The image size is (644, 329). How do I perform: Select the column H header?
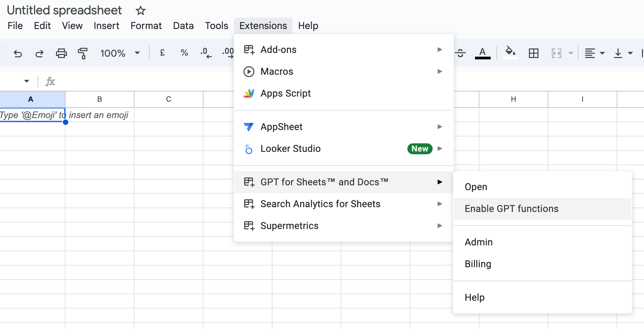(513, 99)
